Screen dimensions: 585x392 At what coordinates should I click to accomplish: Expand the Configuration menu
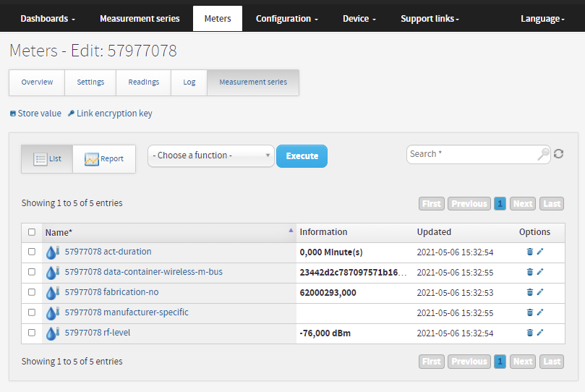(x=286, y=19)
